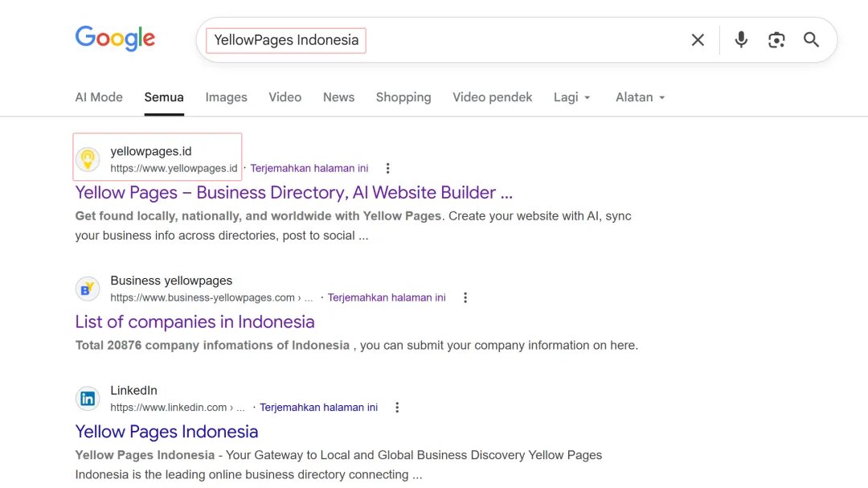Viewport: 868px width, 488px height.
Task: Expand the Lagi dropdown
Action: (572, 97)
